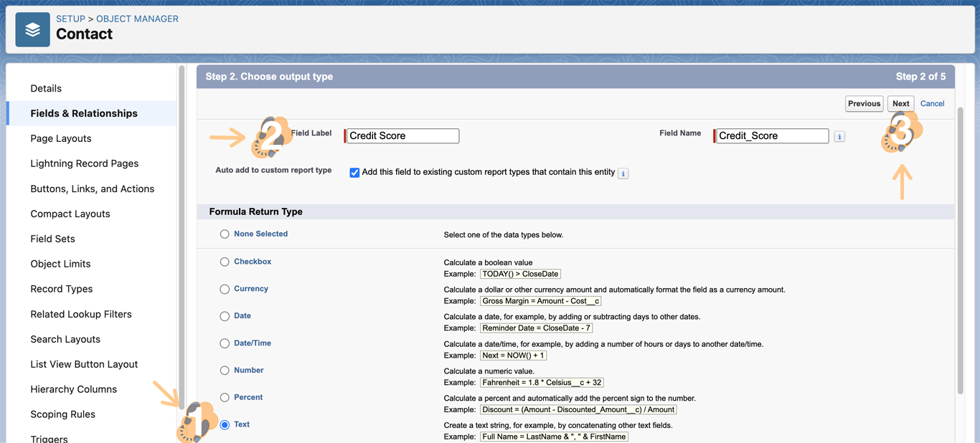
Task: Select the Checkbox return type radio
Action: point(225,262)
